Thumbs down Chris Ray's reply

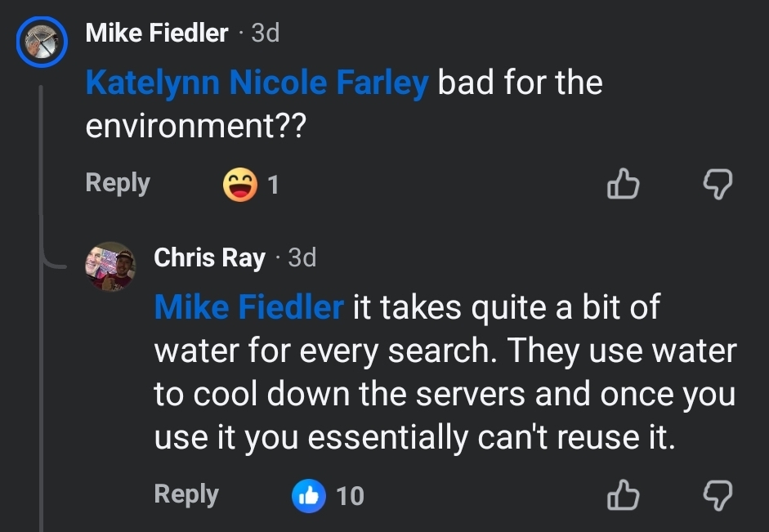[x=718, y=495]
